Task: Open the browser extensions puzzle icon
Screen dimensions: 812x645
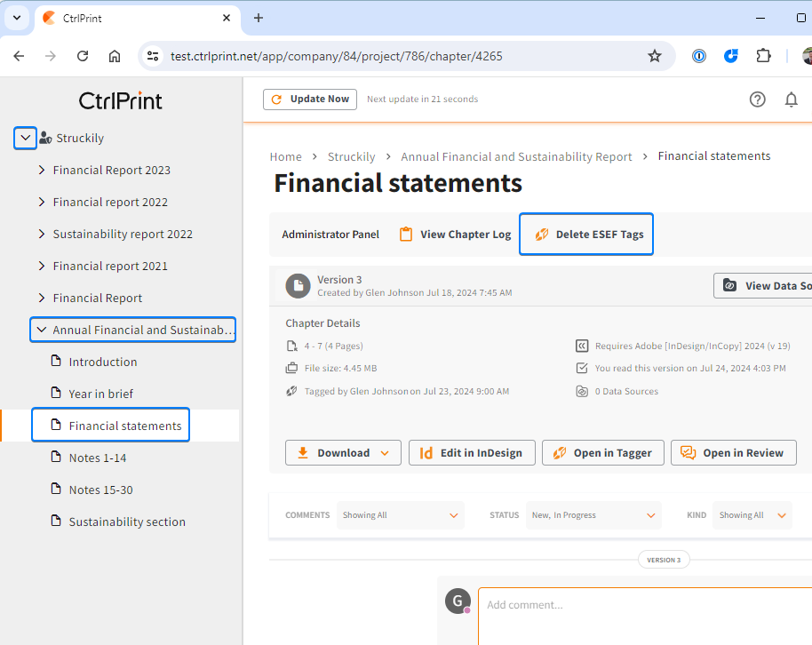Action: 763,56
